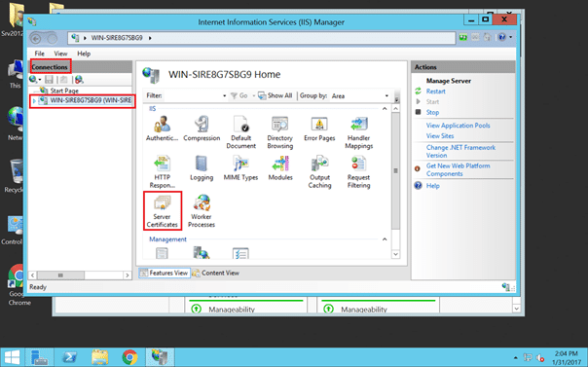Image resolution: width=588 pixels, height=367 pixels.
Task: Open the Default Document feature
Action: coord(240,132)
